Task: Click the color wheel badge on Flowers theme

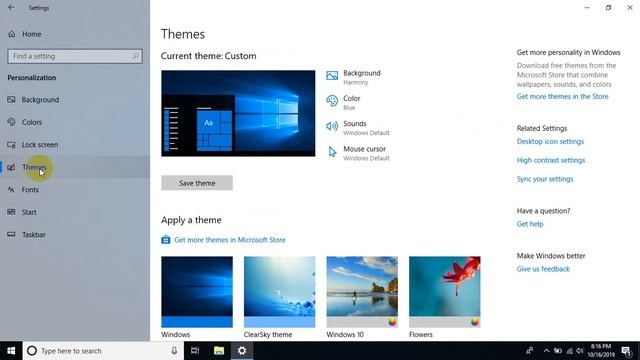Action: (475, 322)
